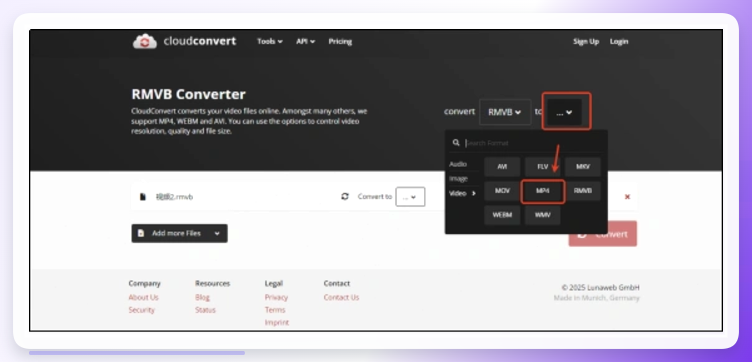This screenshot has width=752, height=362.
Task: Click the magnifier icon in format search
Action: 456,142
